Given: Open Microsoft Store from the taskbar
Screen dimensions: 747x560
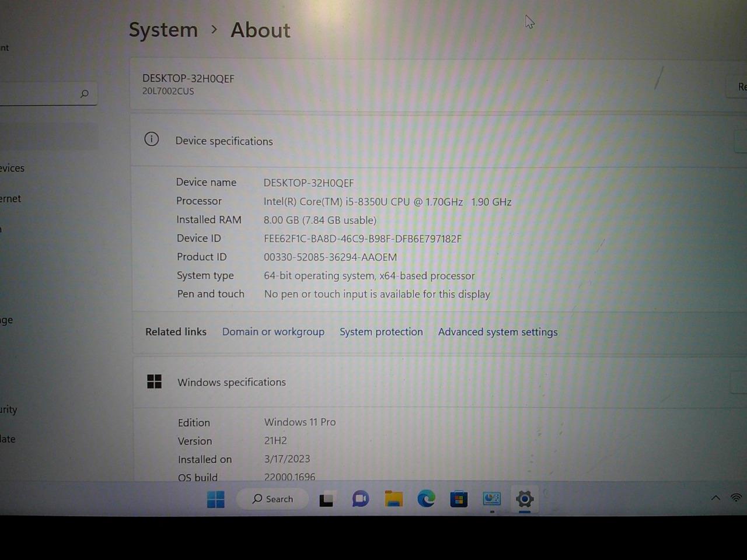Looking at the screenshot, I should pyautogui.click(x=459, y=499).
